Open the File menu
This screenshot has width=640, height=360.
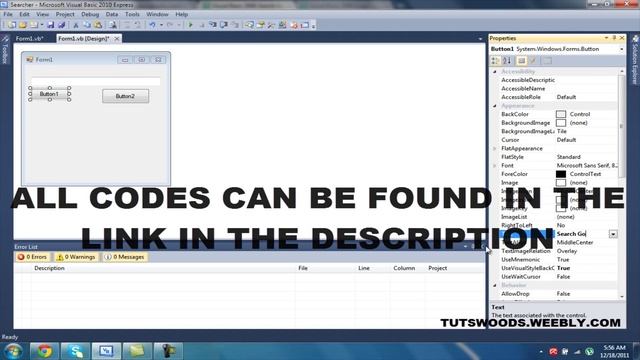[8, 14]
